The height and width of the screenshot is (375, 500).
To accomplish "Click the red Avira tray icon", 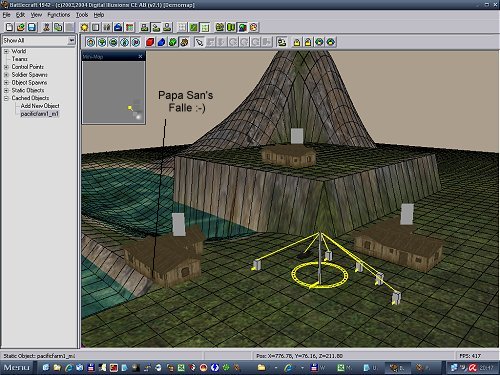I will (x=472, y=367).
